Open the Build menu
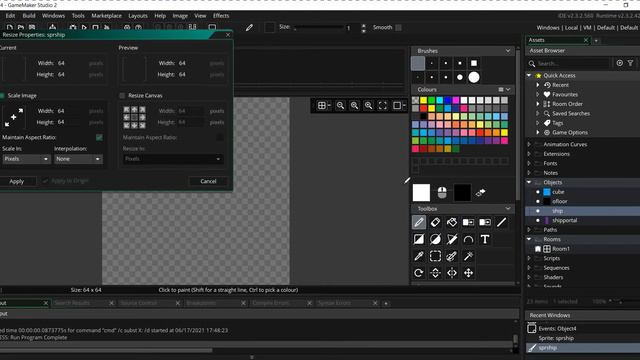The width and height of the screenshot is (640, 360). coord(29,16)
